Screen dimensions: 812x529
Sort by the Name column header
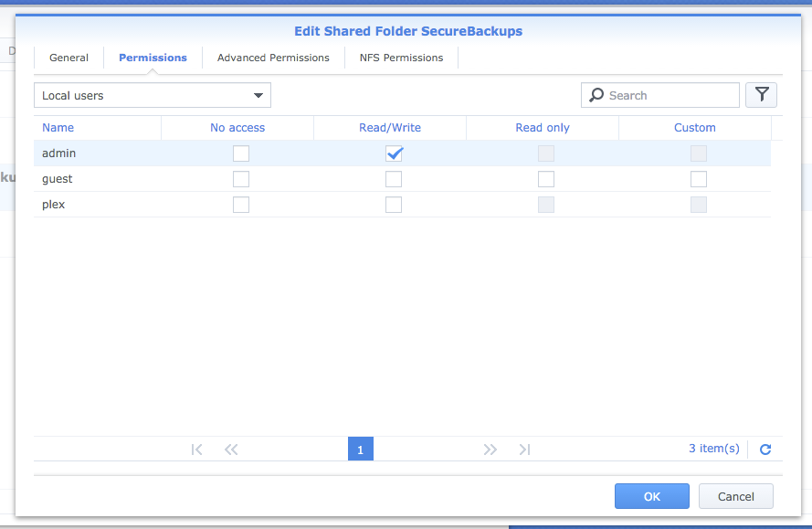point(58,128)
